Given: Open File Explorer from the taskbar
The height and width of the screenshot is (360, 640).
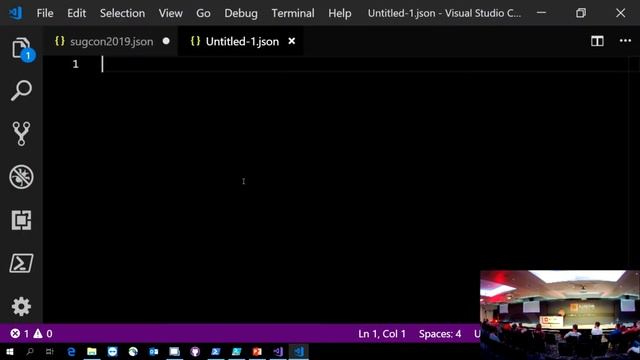Looking at the screenshot, I should coord(92,351).
